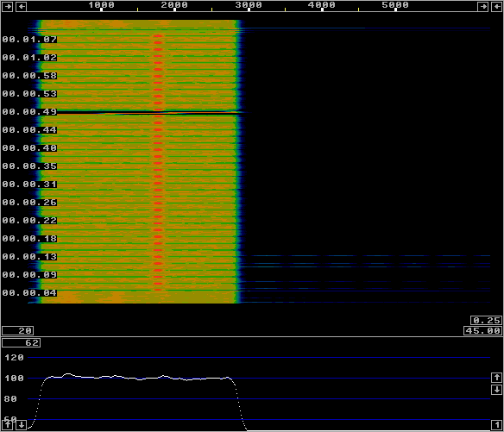Select the spectrum value box showing 62
Screen dimensions: 504x432
22,342
